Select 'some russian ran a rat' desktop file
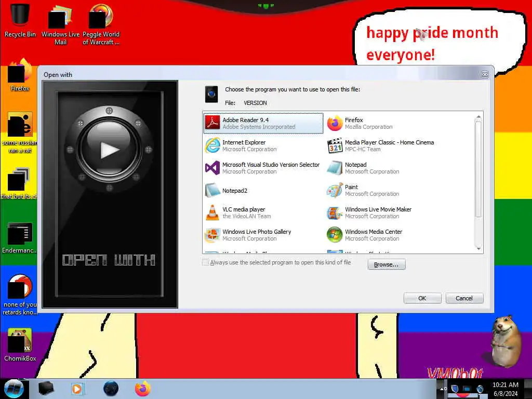The height and width of the screenshot is (399, 532). click(20, 132)
